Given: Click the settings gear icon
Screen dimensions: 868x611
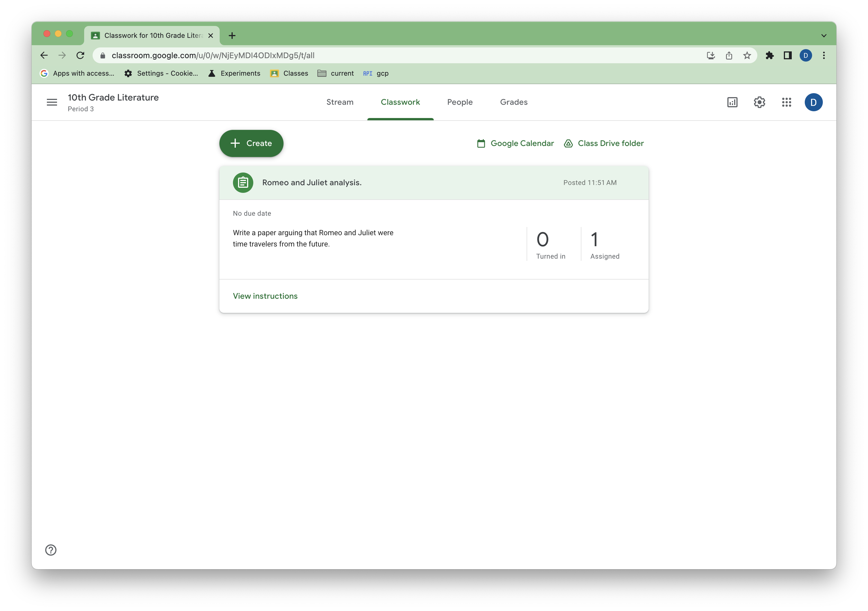Looking at the screenshot, I should 759,102.
